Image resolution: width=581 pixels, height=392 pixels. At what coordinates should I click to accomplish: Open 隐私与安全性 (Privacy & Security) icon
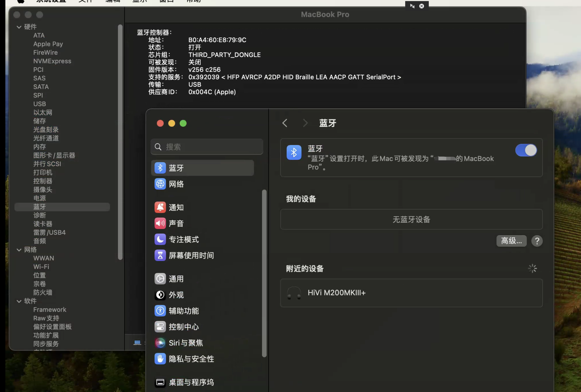tap(160, 359)
